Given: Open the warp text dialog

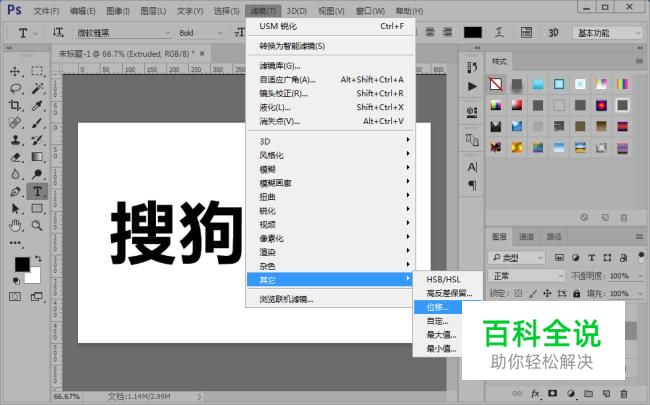Looking at the screenshot, I should [x=500, y=32].
